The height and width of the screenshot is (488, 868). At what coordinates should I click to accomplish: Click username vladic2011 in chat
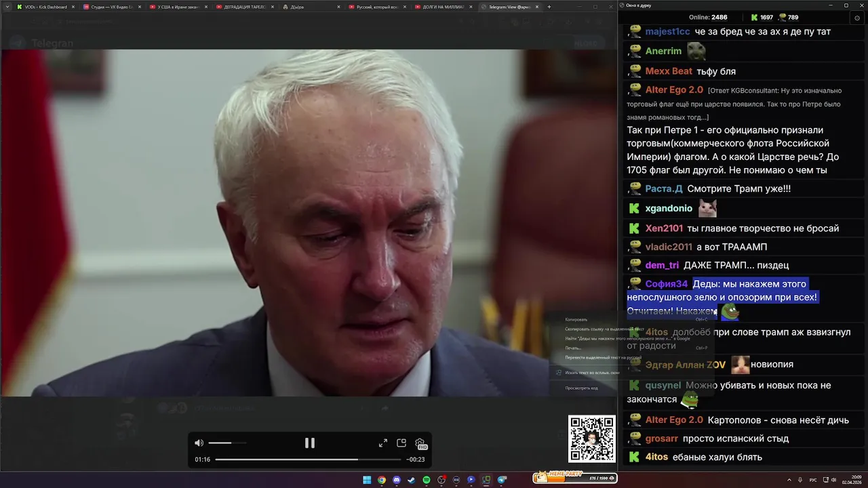tap(669, 247)
